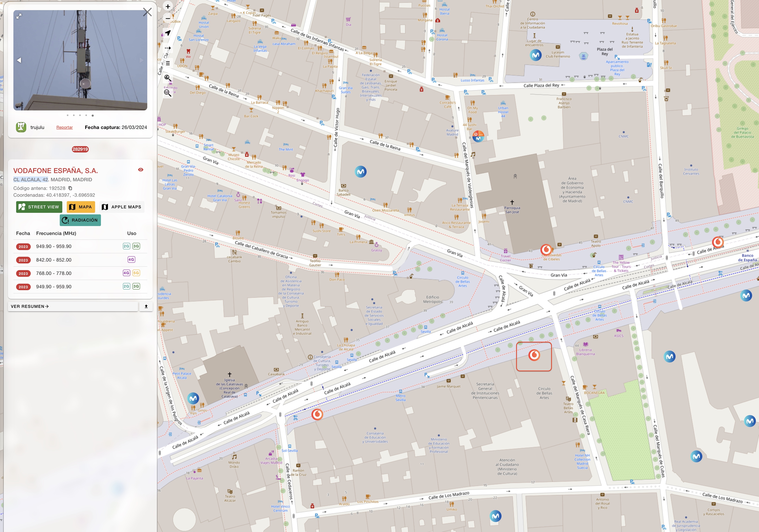Open location in Apple Maps
The image size is (759, 532).
point(122,207)
